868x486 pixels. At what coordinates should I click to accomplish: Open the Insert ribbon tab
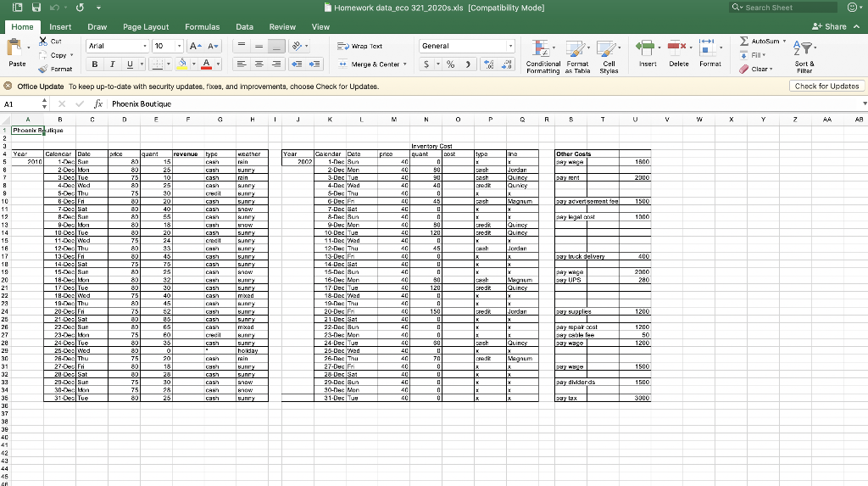[60, 26]
